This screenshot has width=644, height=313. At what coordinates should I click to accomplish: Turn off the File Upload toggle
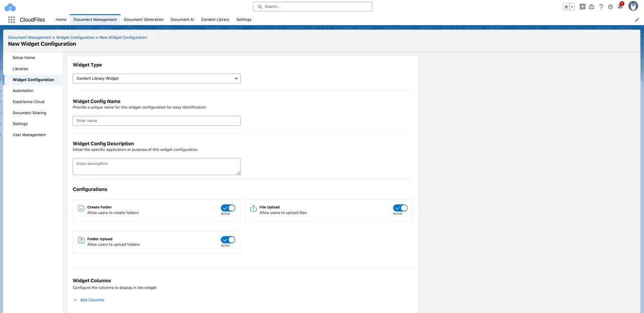[400, 208]
